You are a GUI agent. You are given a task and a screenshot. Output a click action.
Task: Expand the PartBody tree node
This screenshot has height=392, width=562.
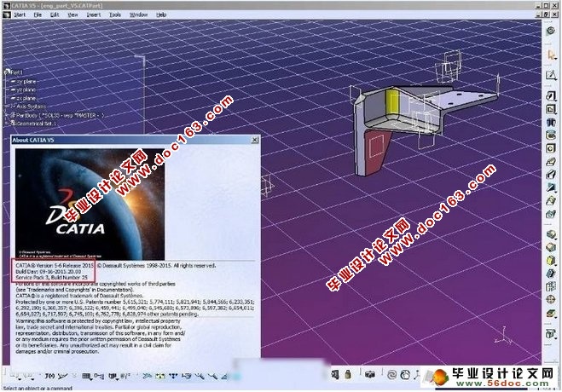[x=7, y=115]
